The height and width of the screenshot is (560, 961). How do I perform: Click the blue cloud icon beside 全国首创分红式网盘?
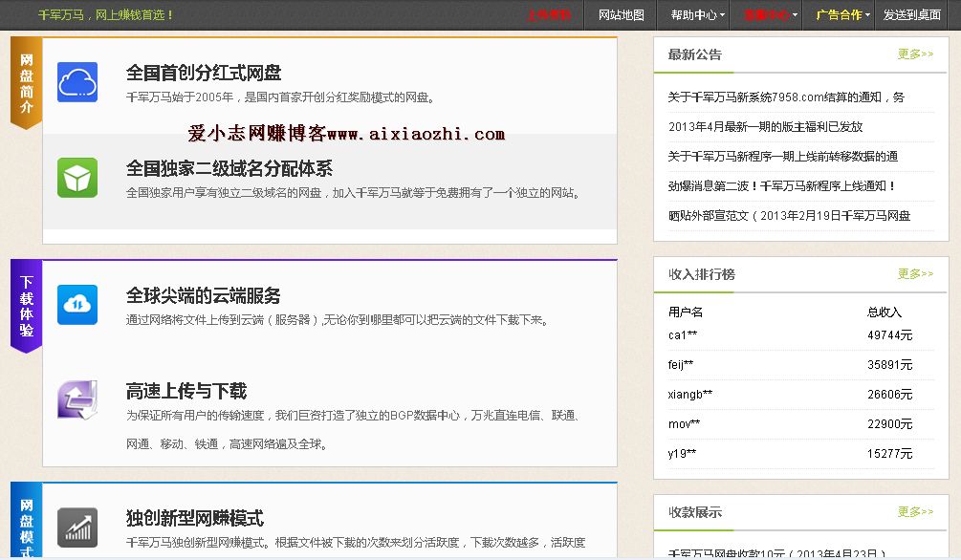77,82
